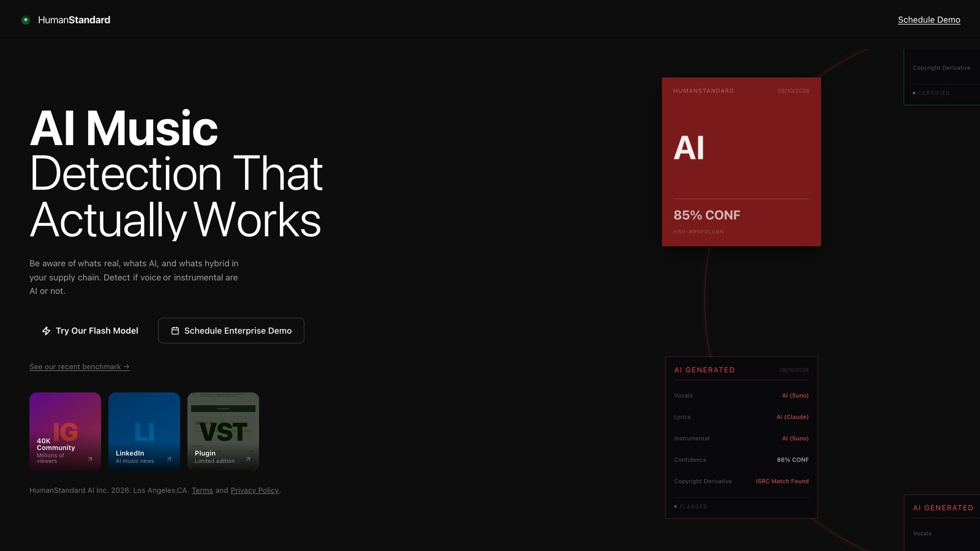This screenshot has width=980, height=551.
Task: Open the 40K Community Instagram card
Action: click(65, 432)
